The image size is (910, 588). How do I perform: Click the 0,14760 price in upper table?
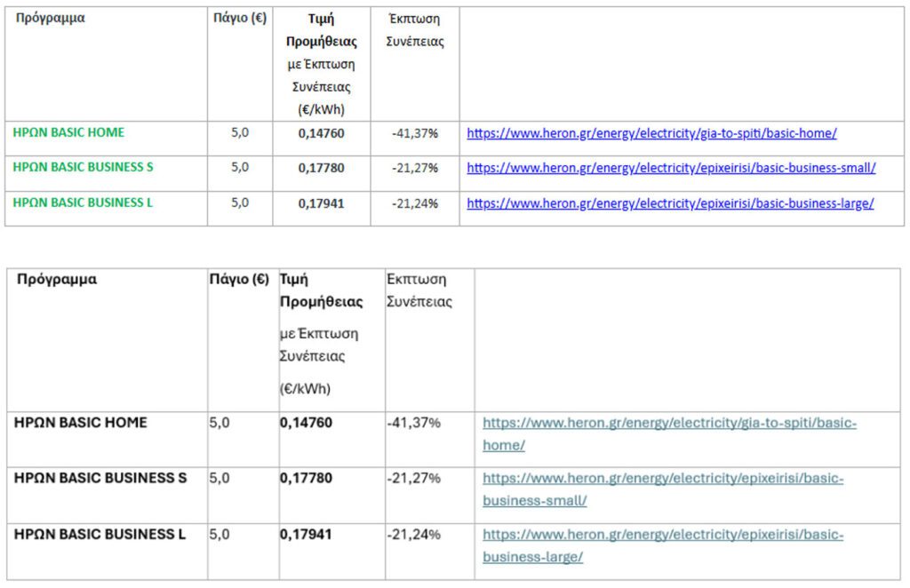(321, 133)
